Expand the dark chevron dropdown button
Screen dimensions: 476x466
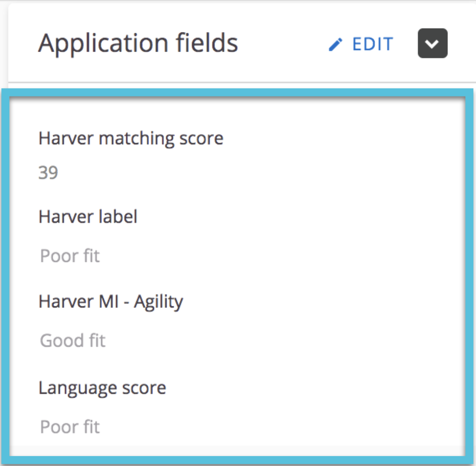coord(432,43)
